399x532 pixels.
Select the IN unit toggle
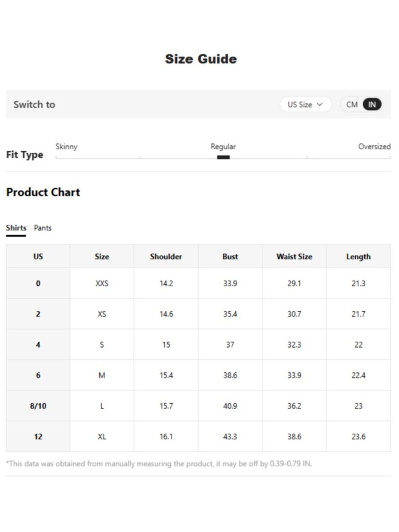[x=372, y=105]
